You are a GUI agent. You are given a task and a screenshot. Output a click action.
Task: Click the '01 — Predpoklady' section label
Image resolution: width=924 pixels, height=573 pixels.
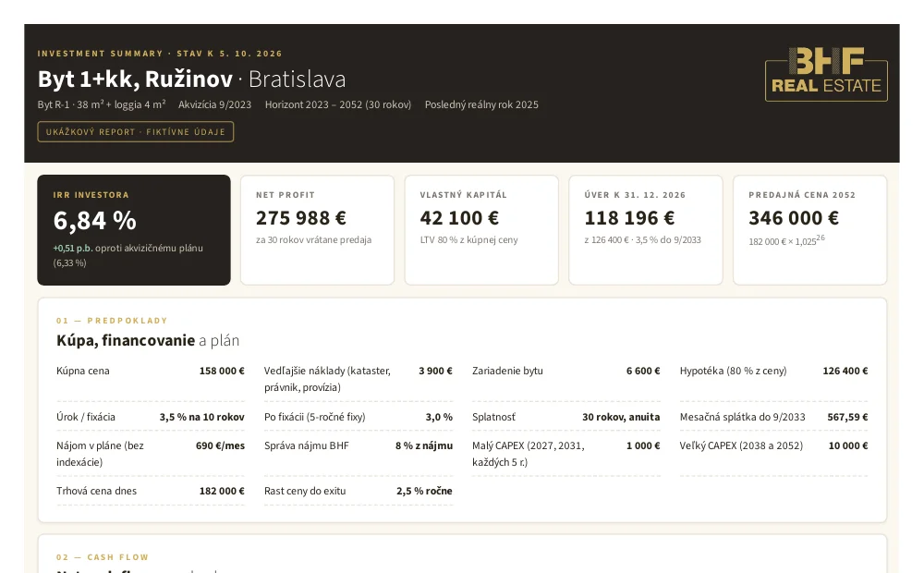(112, 321)
